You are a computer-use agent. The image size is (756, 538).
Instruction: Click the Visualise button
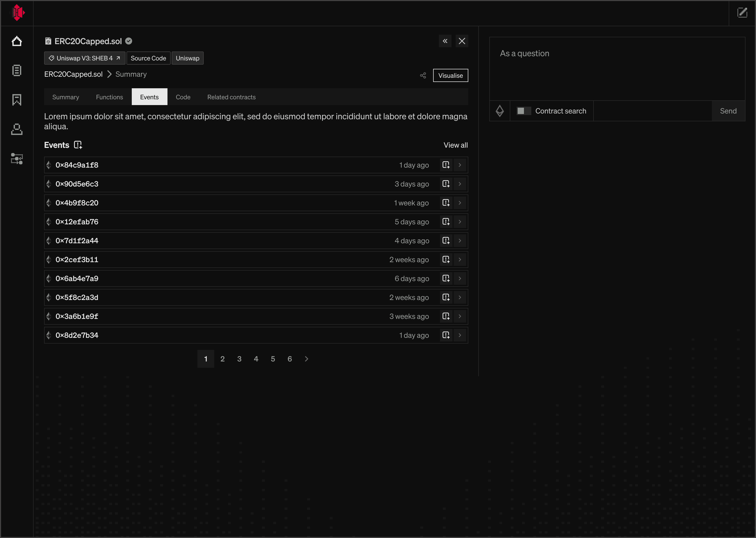point(450,76)
